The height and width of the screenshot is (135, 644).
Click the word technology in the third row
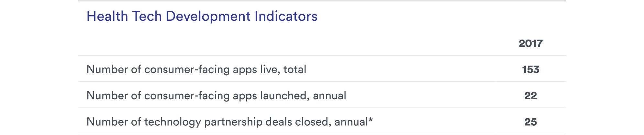tap(172, 122)
